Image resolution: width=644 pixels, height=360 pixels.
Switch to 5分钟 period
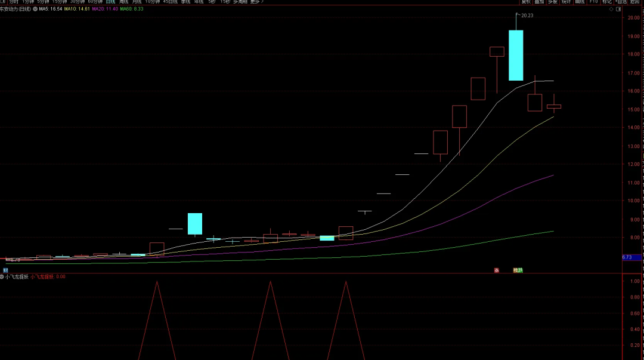[43, 2]
